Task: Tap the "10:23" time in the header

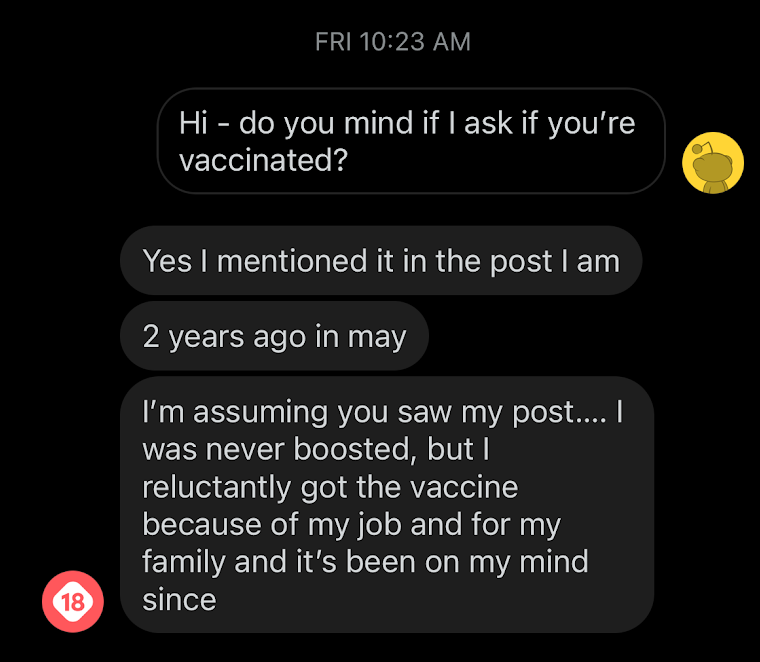Action: [392, 42]
